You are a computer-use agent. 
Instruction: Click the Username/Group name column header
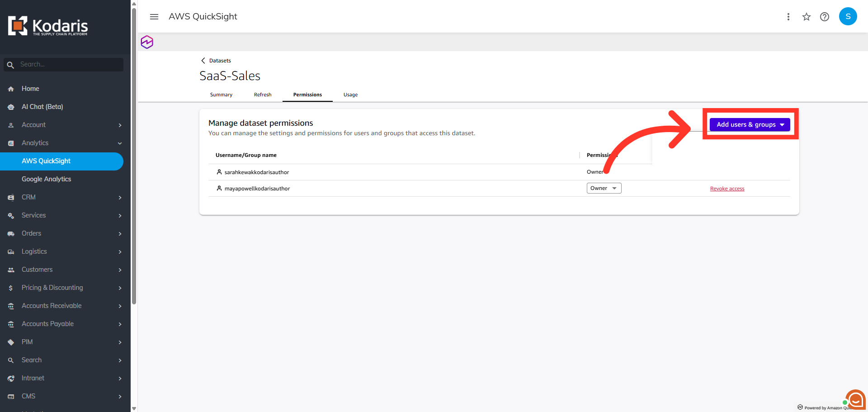(x=246, y=155)
